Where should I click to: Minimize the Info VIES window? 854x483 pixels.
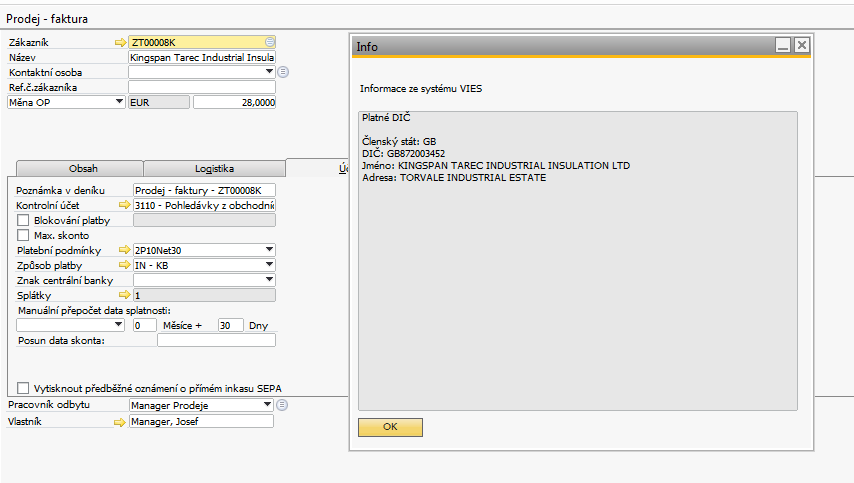point(783,45)
